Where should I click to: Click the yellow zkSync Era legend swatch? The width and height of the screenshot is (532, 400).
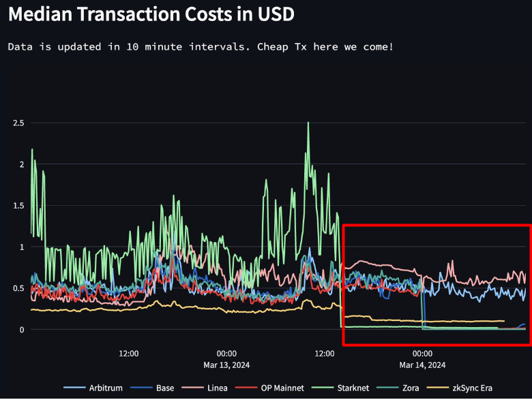click(x=438, y=388)
